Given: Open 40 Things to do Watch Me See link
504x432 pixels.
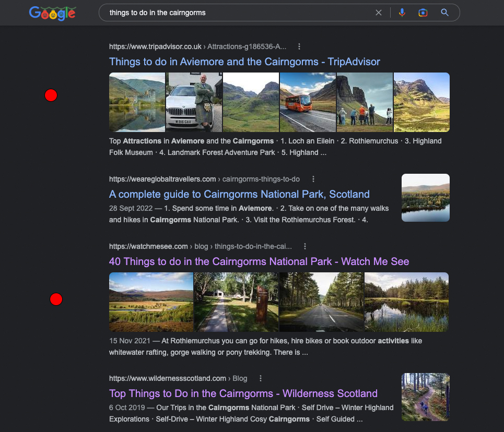Looking at the screenshot, I should pos(259,261).
